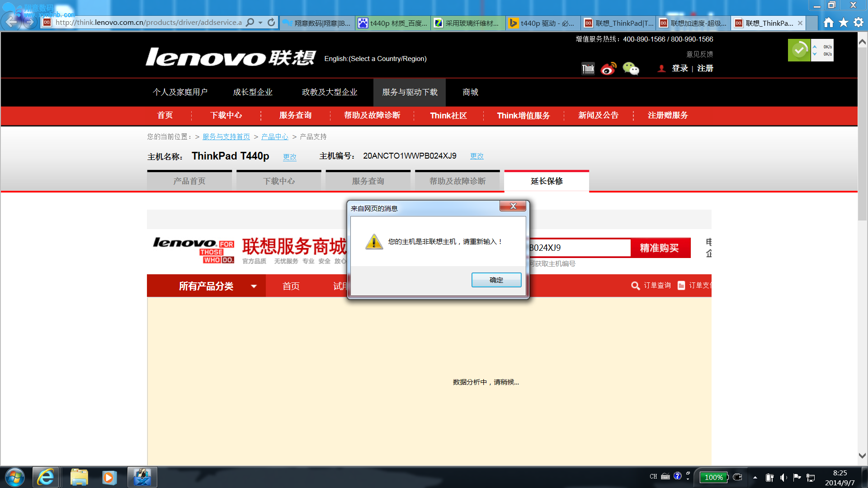Click the refresh page icon
The height and width of the screenshot is (488, 868).
click(x=271, y=22)
